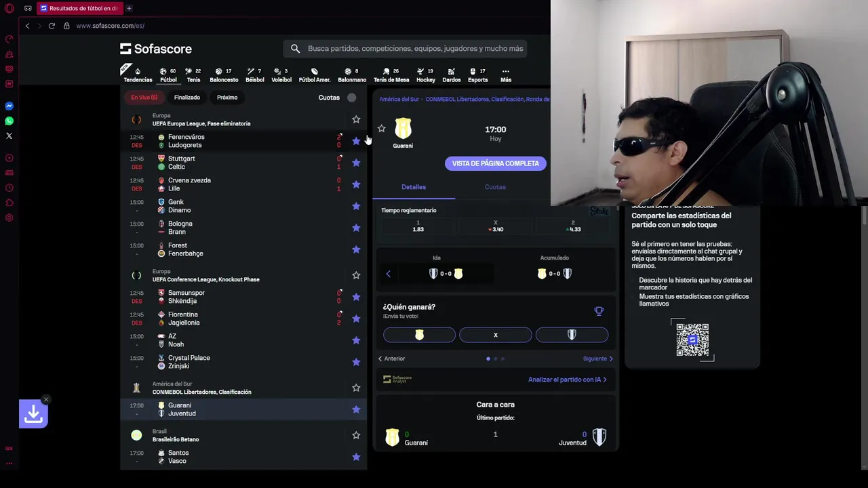Click left chevron beside Ida score
The image size is (868, 488).
pyautogui.click(x=388, y=274)
